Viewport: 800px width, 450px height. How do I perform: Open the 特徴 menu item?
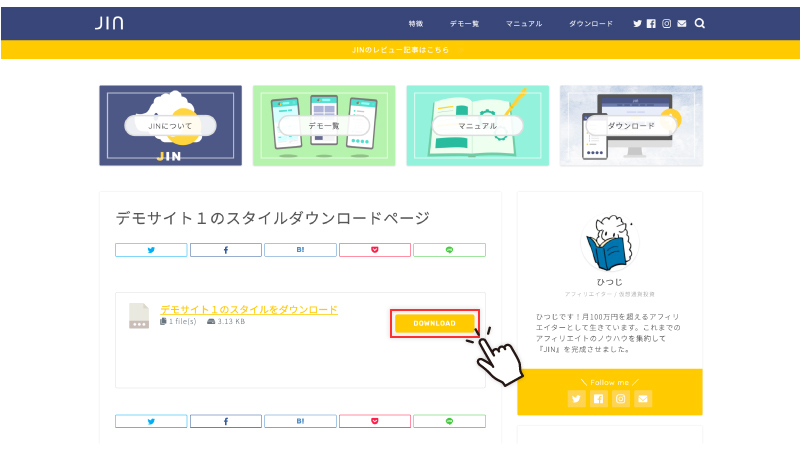(x=416, y=23)
